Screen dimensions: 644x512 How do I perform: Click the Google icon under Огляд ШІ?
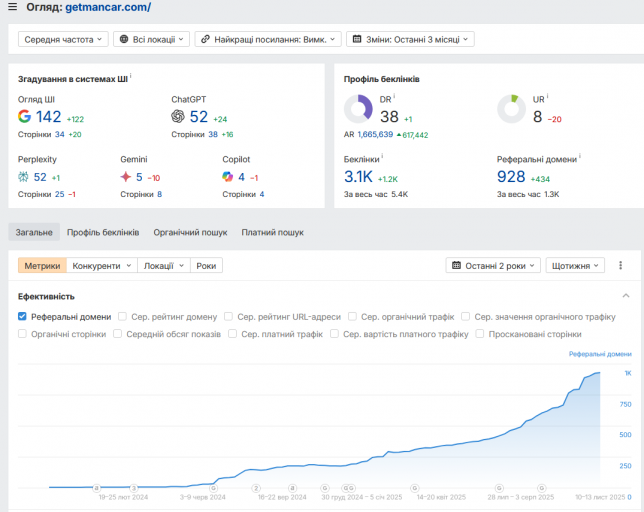24,117
